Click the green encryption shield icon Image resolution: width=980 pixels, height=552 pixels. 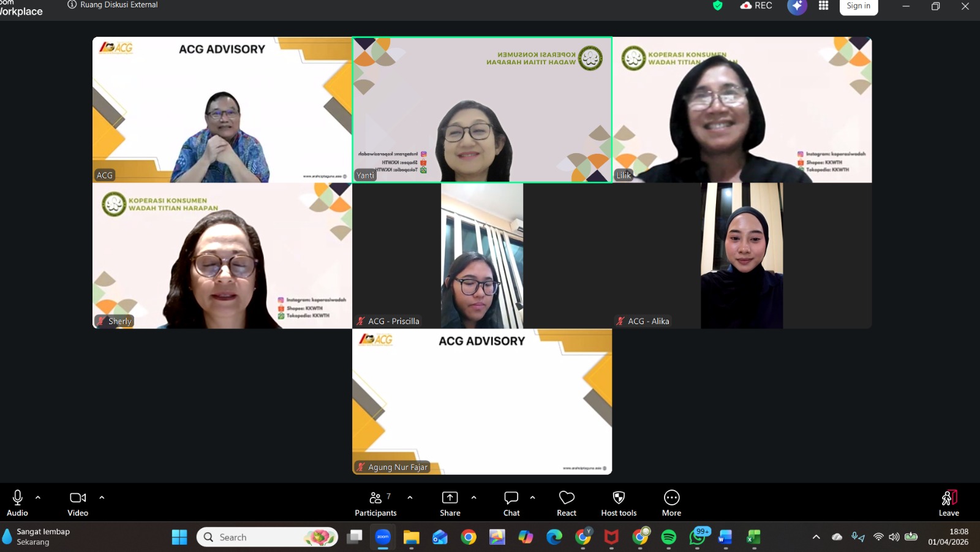pos(717,6)
